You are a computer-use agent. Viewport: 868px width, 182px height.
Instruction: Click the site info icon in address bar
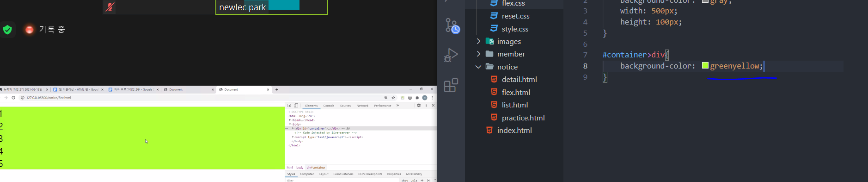pos(23,98)
